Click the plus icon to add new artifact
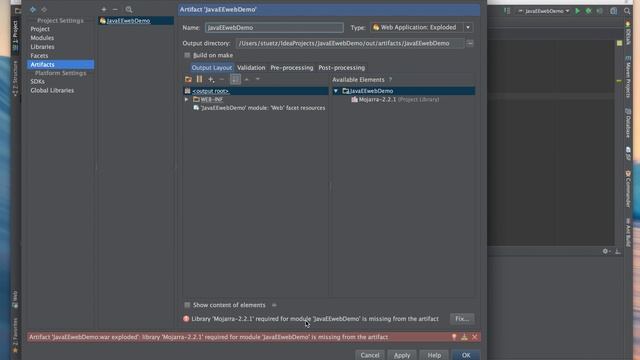This screenshot has width=640, height=360. click(x=104, y=9)
